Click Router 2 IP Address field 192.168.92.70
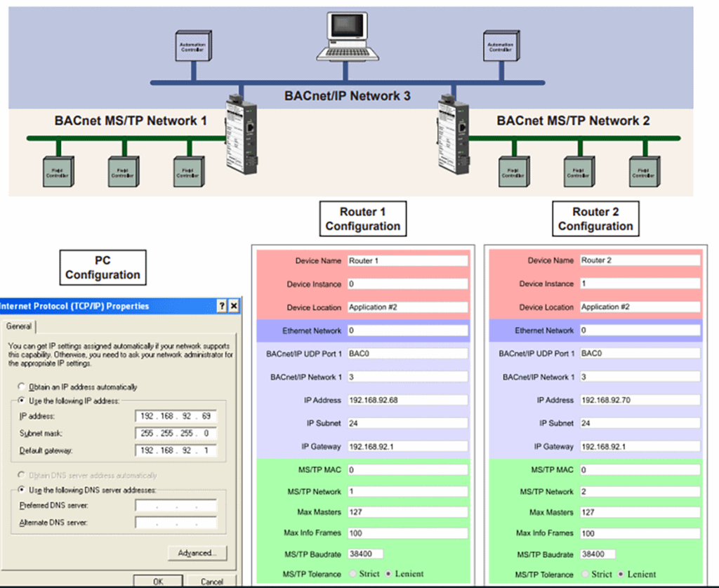This screenshot has height=588, width=719. 640,400
